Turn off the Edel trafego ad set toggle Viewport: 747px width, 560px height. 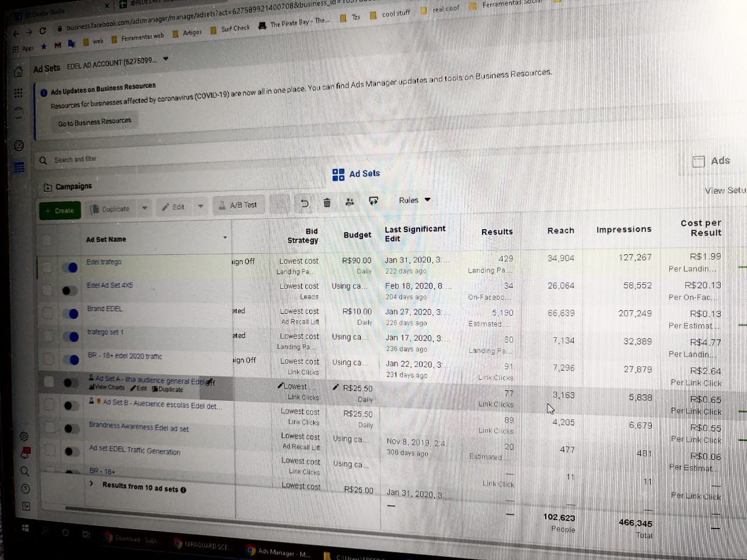[x=71, y=267]
